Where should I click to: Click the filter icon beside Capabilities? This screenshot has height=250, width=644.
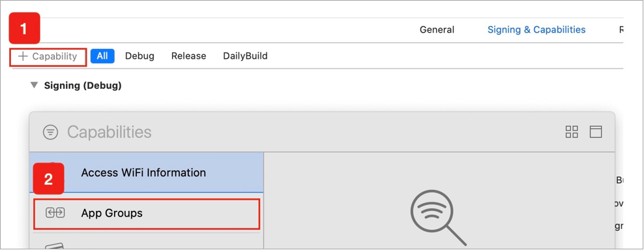pyautogui.click(x=51, y=132)
